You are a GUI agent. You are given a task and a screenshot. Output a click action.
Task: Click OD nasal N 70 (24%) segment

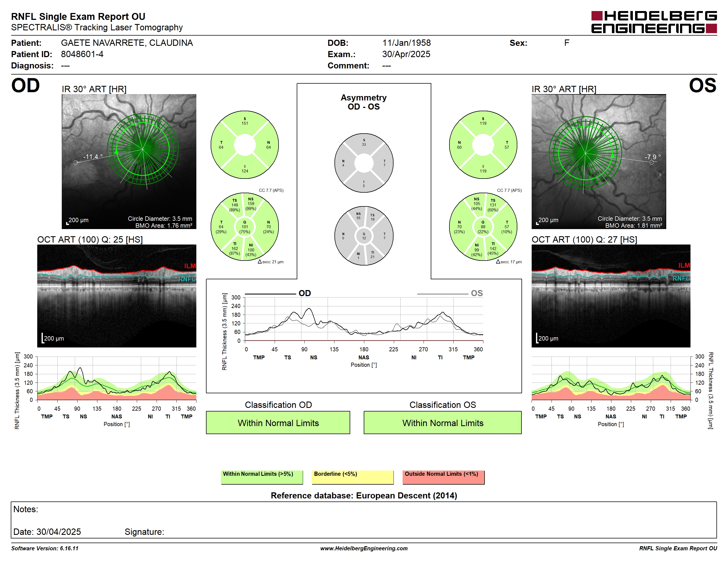coord(268,227)
